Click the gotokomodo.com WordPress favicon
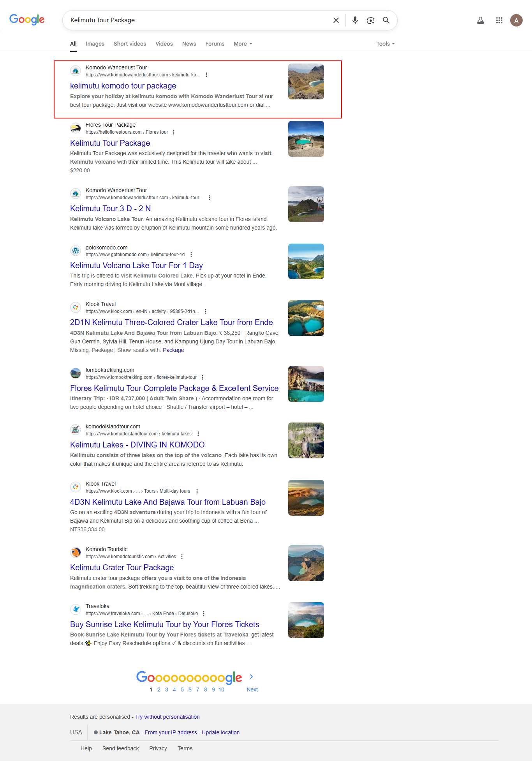Screen dimensions: 532x762 pos(76,251)
